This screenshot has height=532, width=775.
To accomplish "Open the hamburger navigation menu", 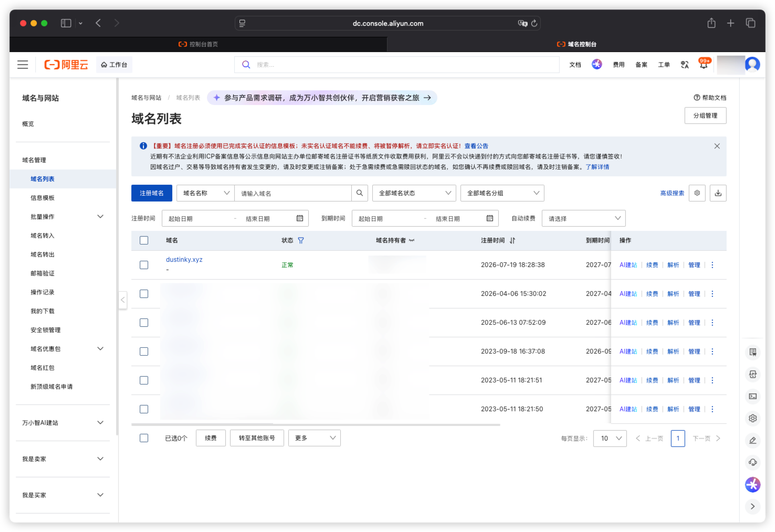I will point(23,65).
